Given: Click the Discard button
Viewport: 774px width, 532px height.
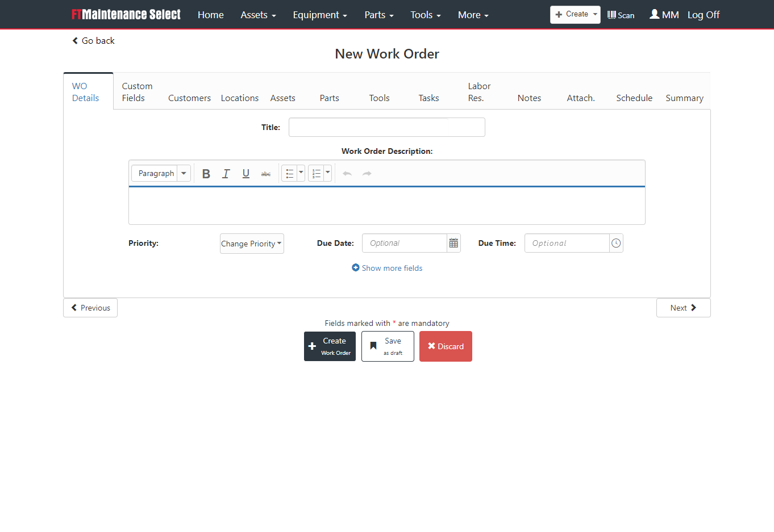Looking at the screenshot, I should [x=446, y=346].
